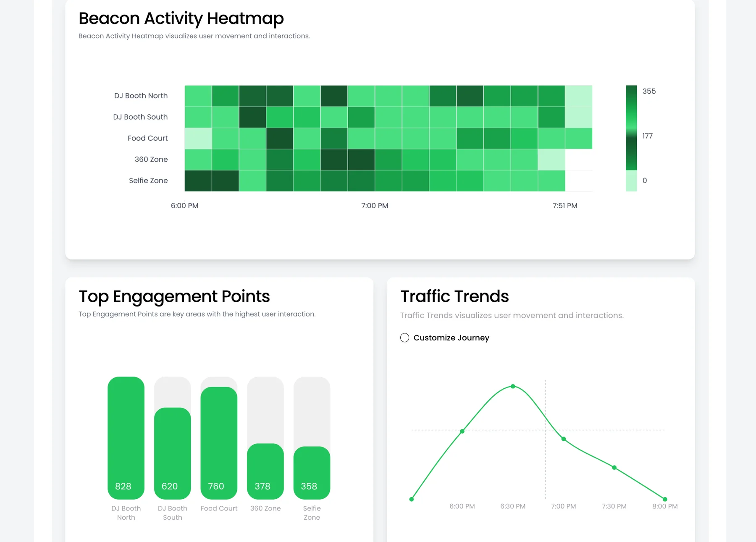Click the Food Court bar showing 760
756x542 pixels.
tap(219, 443)
